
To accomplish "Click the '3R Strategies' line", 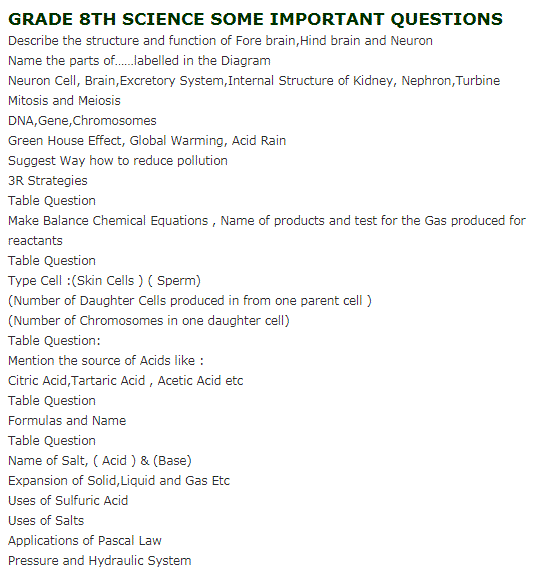I will click(48, 181).
